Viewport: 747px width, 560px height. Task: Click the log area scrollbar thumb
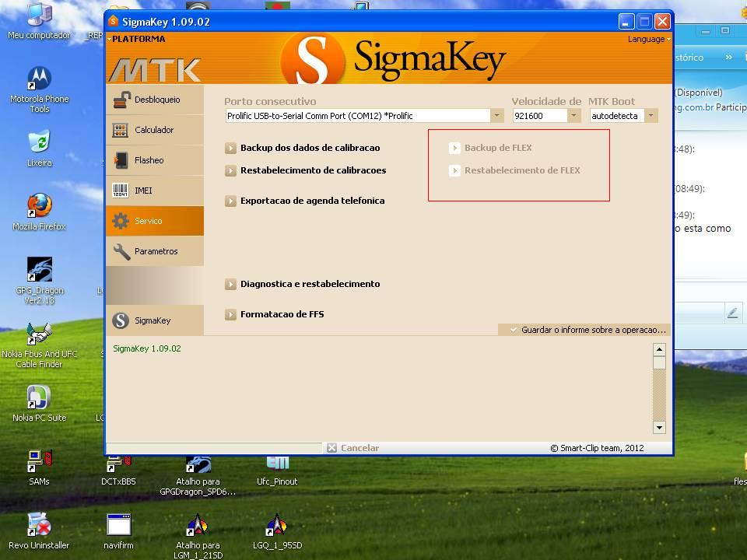[659, 362]
